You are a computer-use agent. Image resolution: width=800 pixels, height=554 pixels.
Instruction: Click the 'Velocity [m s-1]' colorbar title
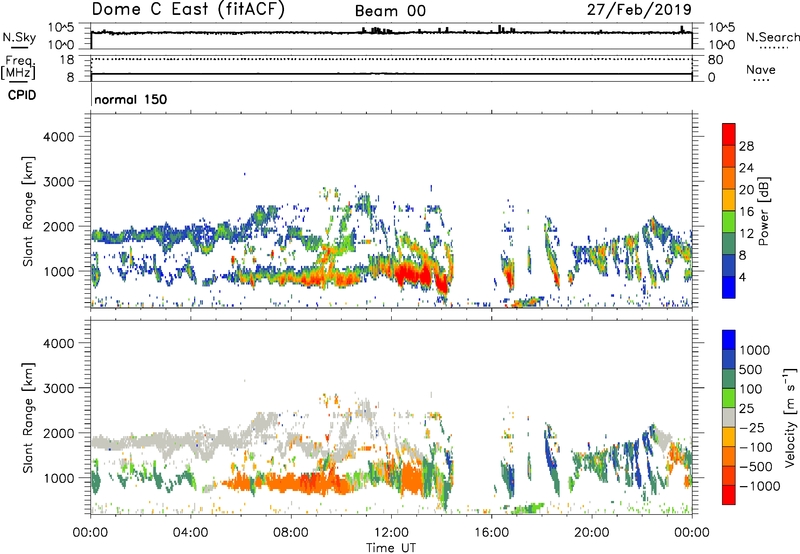tap(790, 417)
